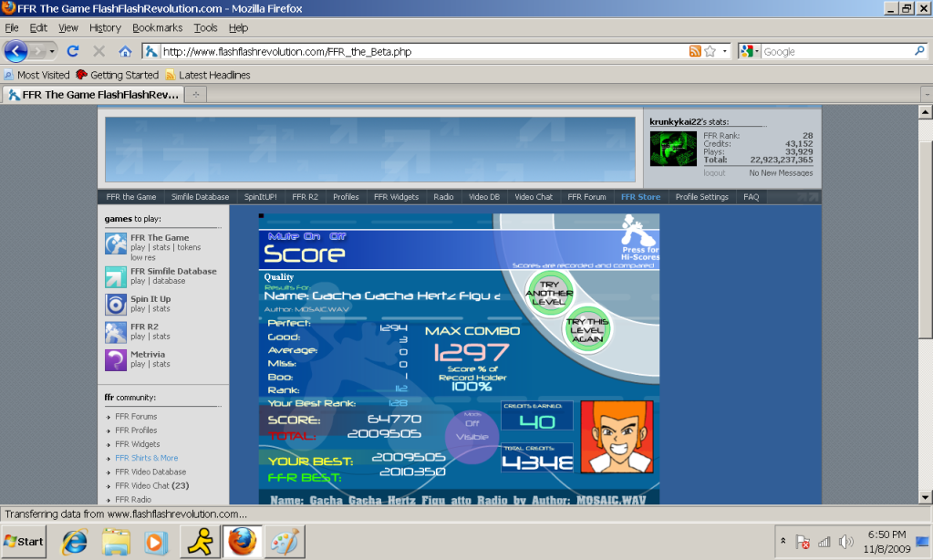
Task: Go to FFR Forum in site navigation
Action: (x=586, y=197)
